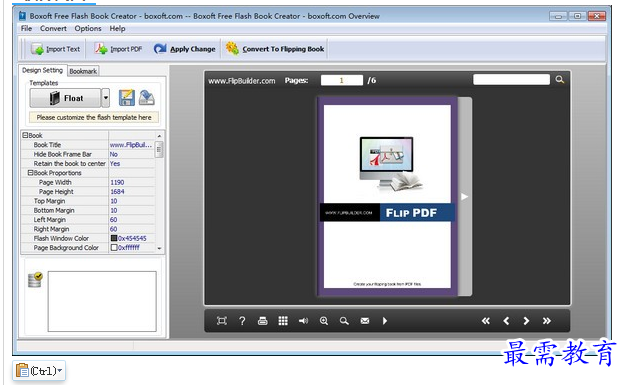Click the Left Margin value 60
The image size is (625, 385).
131,220
